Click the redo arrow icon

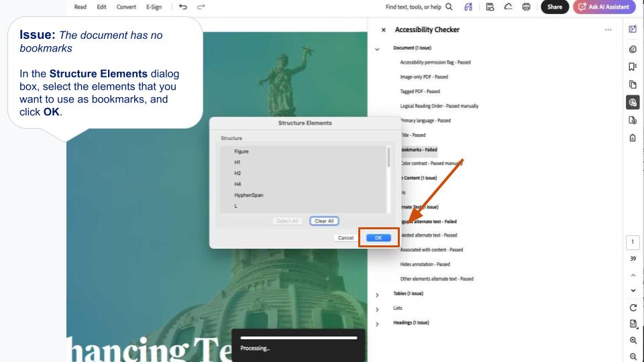click(x=201, y=7)
